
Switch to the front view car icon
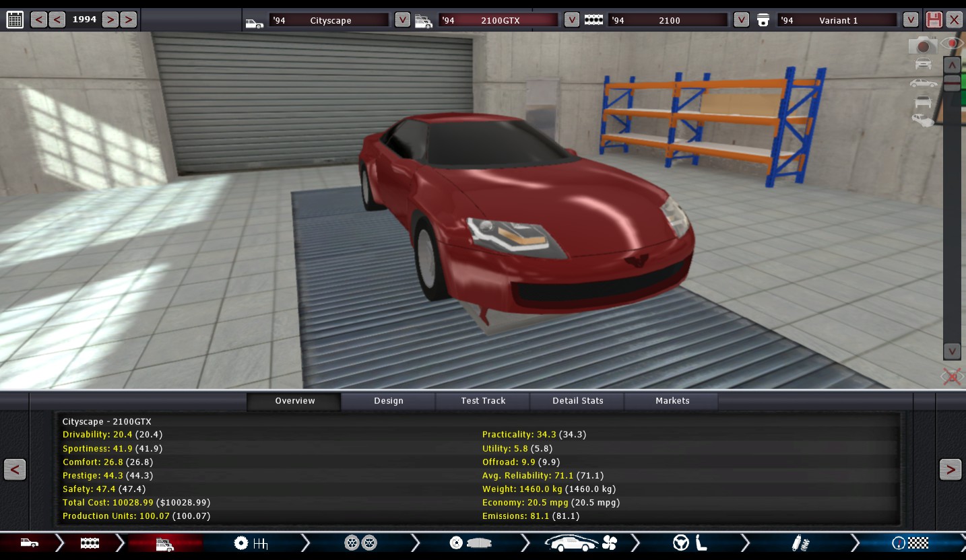(923, 64)
